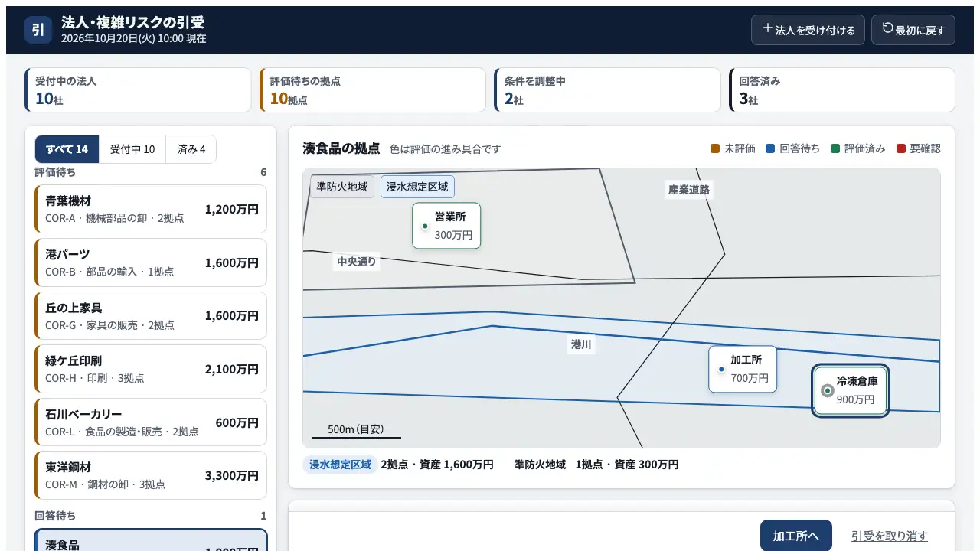
Task: Add a corporation with 法人を受け付ける
Action: coord(808,30)
